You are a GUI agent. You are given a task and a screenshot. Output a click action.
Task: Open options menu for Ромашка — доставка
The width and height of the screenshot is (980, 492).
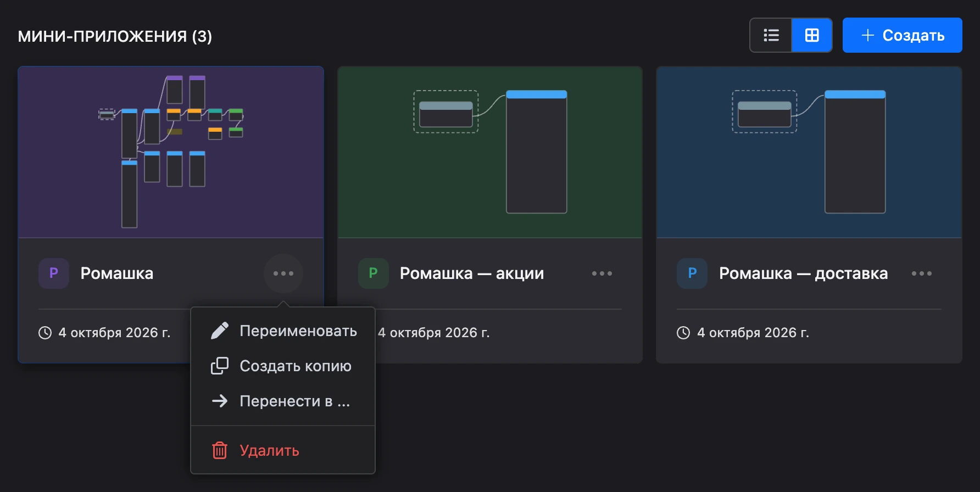click(922, 273)
